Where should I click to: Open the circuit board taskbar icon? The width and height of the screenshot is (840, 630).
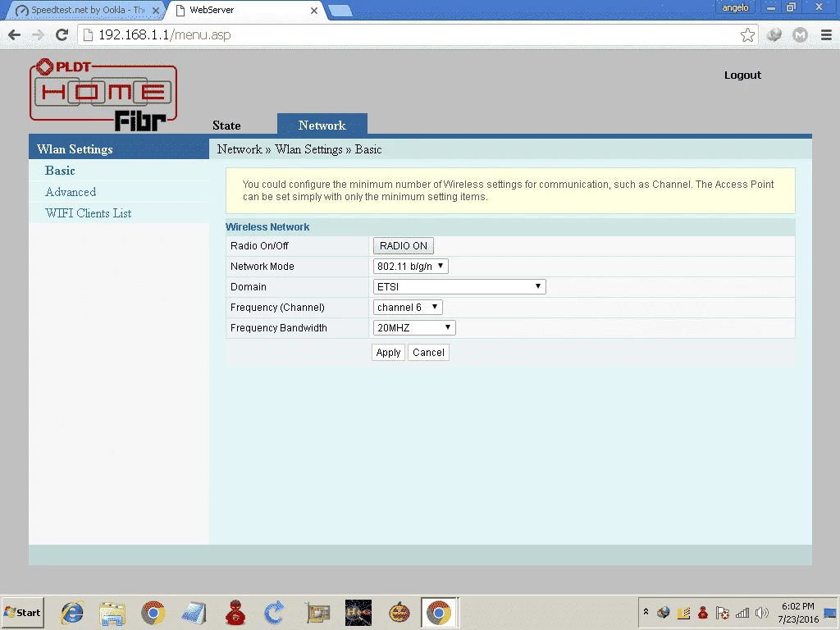point(317,614)
